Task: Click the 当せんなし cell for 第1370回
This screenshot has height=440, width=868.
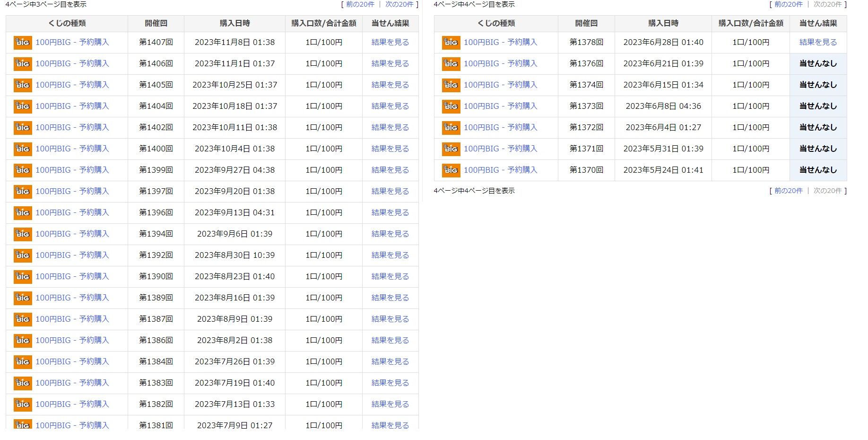Action: pos(818,170)
